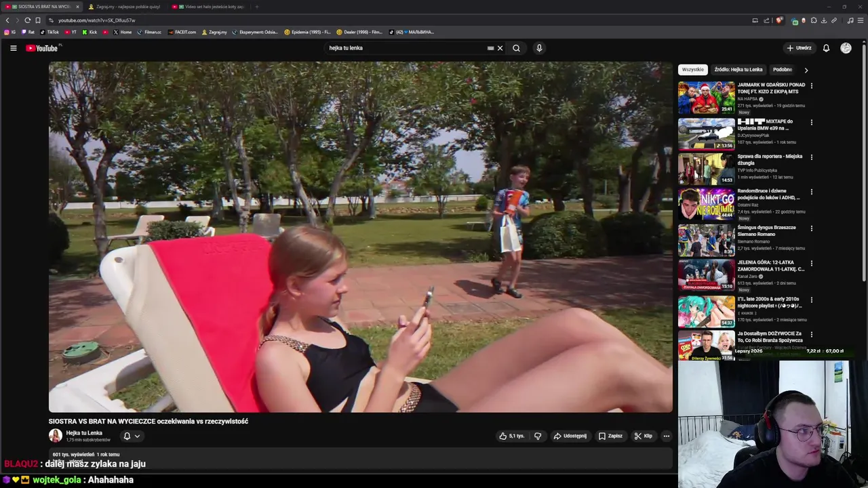The height and width of the screenshot is (488, 868).
Task: Click the Utwórz create button
Action: click(799, 48)
